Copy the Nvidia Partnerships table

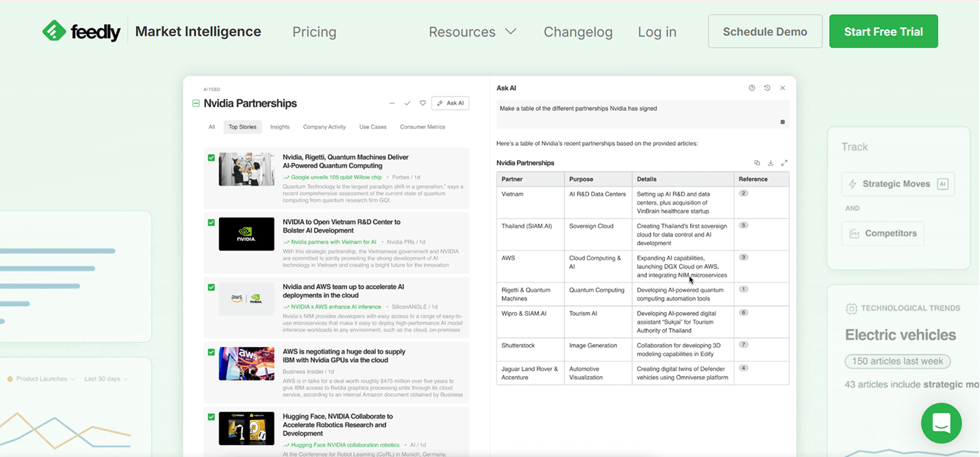757,163
